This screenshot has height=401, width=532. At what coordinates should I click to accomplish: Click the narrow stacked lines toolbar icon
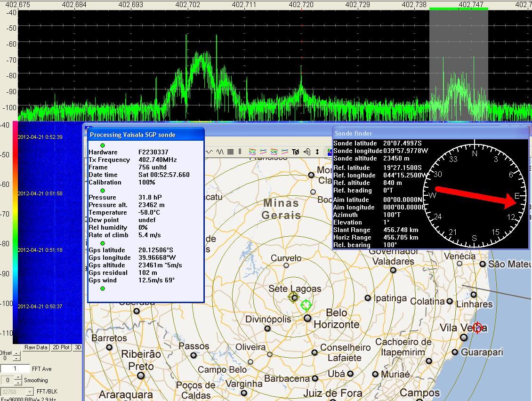(240, 152)
